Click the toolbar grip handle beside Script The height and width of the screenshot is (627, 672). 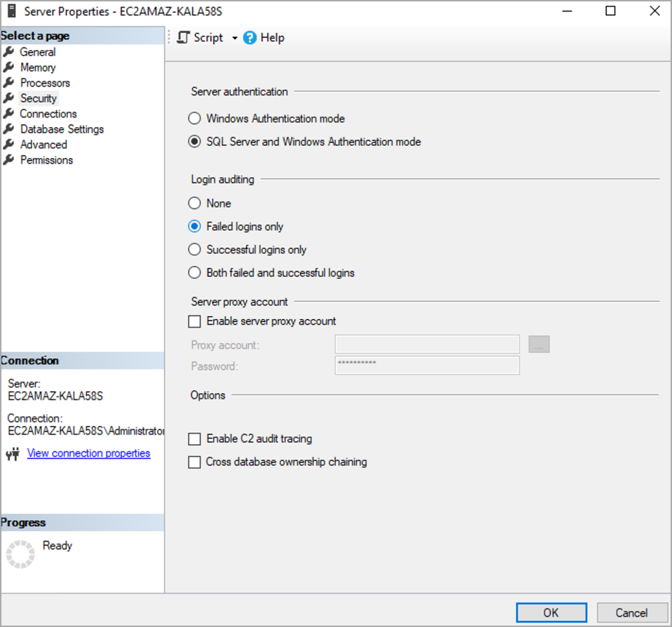tap(169, 37)
